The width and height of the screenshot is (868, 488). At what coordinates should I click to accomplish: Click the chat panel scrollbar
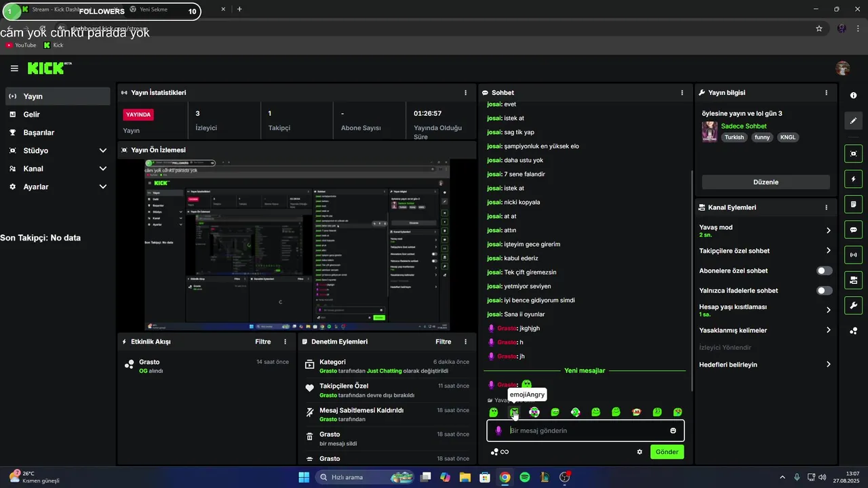691,281
